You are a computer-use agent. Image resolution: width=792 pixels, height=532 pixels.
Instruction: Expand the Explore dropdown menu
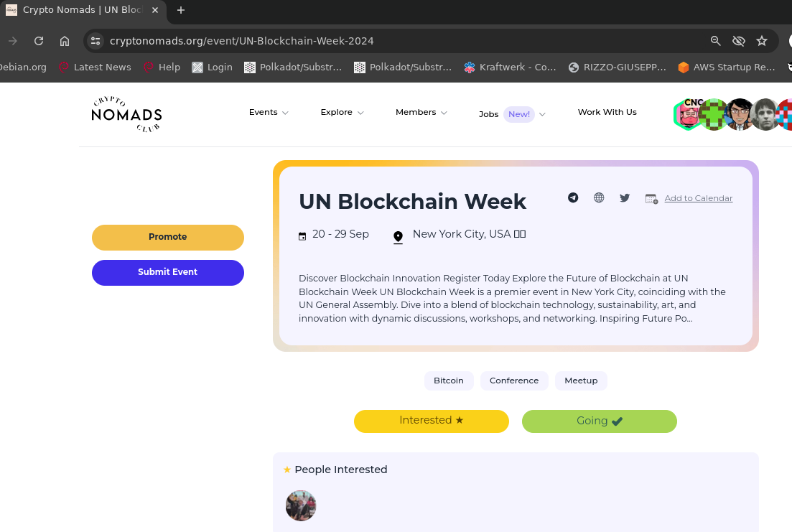(x=342, y=113)
